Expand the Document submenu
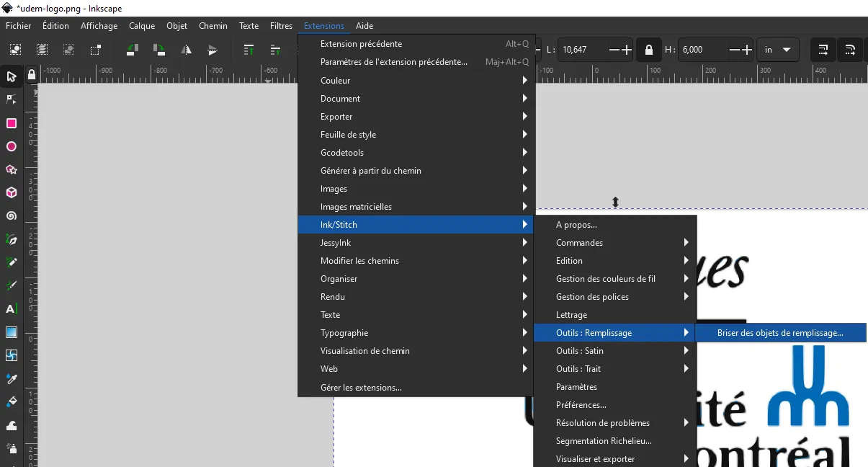The image size is (868, 467). (416, 99)
